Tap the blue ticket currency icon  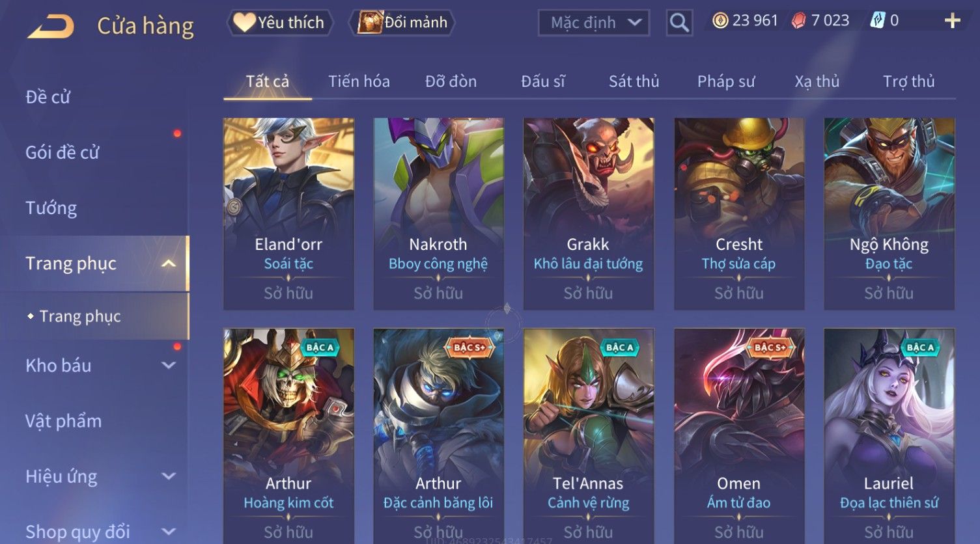pos(878,21)
